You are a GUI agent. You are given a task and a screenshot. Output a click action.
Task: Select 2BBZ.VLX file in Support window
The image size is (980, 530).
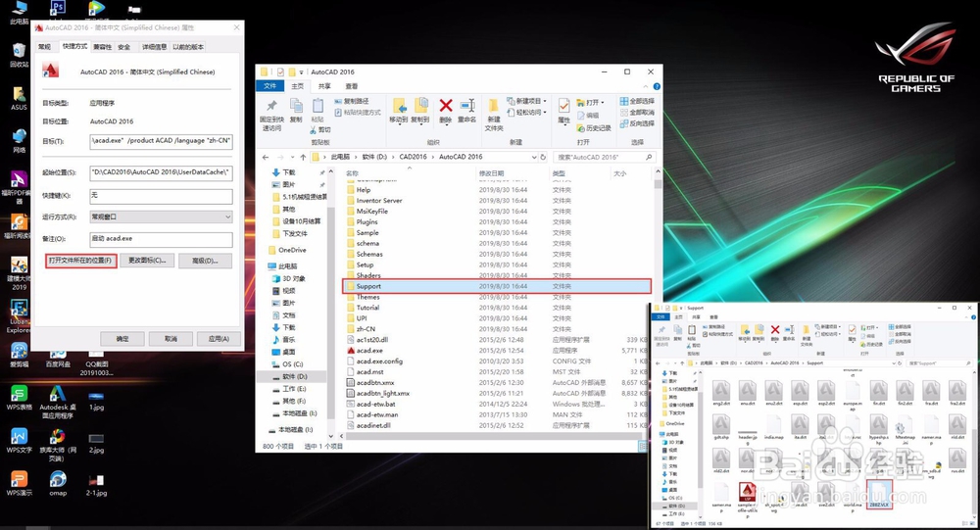click(879, 494)
